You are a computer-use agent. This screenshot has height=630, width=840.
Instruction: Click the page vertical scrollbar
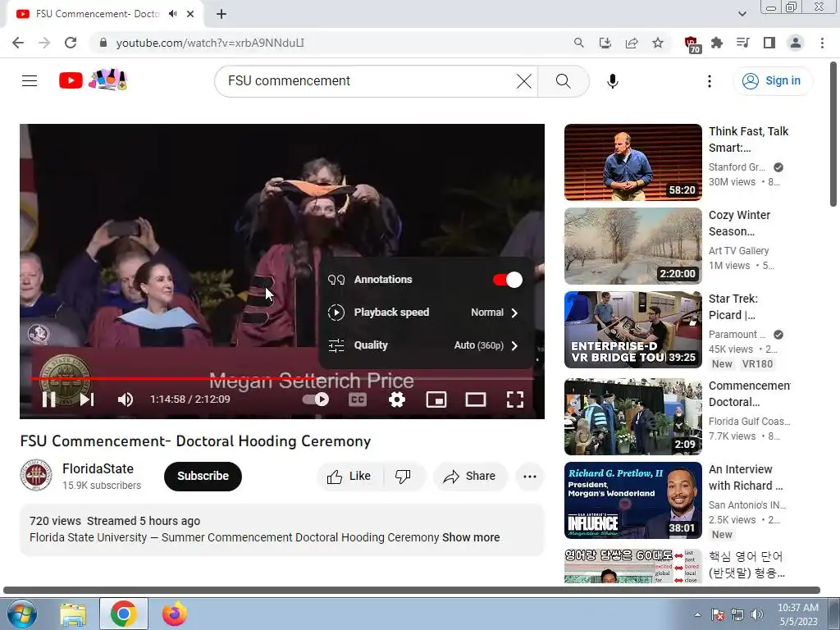click(833, 135)
